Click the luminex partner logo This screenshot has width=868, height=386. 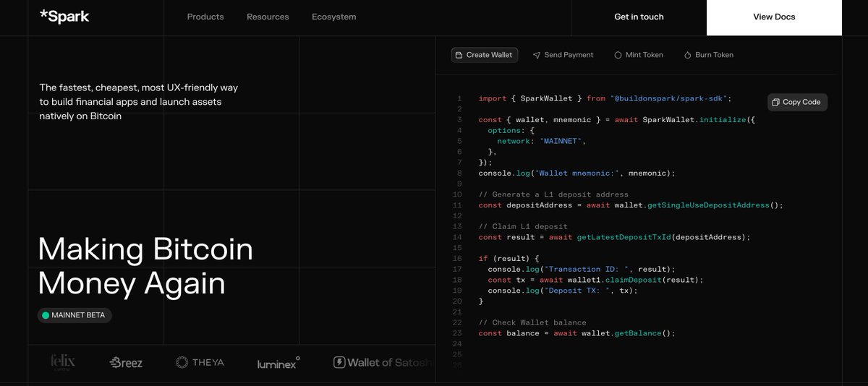278,363
